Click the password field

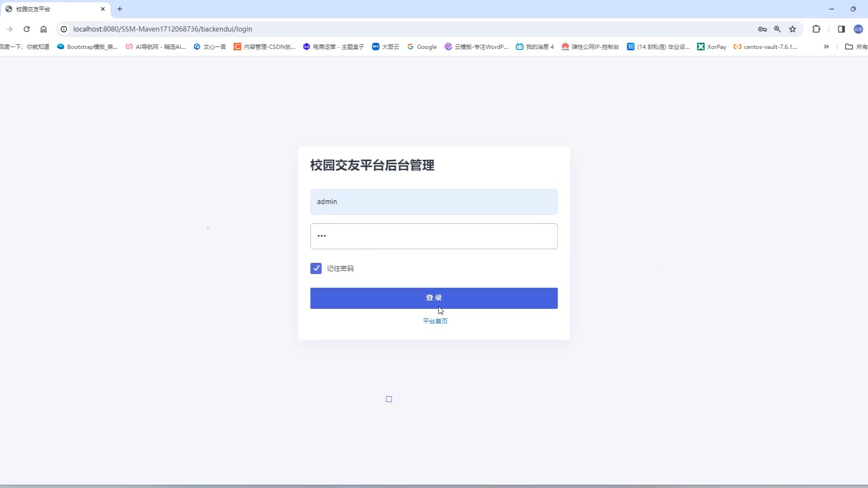click(434, 236)
